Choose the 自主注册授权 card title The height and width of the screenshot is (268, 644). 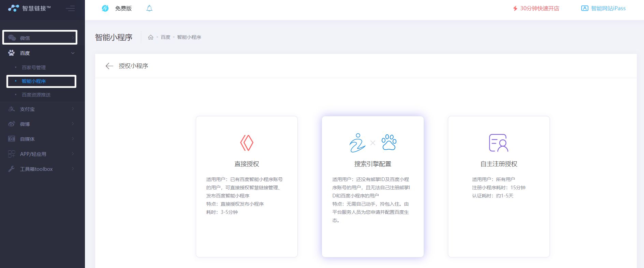pyautogui.click(x=499, y=164)
